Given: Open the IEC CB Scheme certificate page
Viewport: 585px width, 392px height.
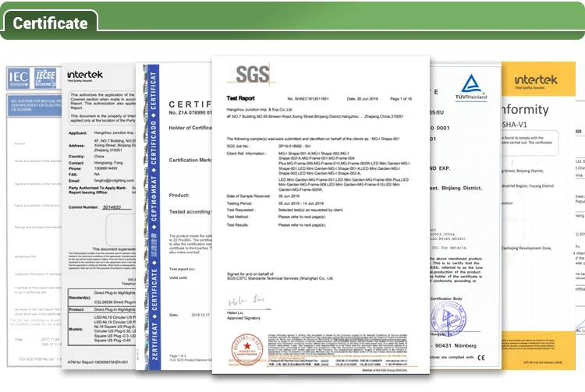Looking at the screenshot, I should (34, 216).
